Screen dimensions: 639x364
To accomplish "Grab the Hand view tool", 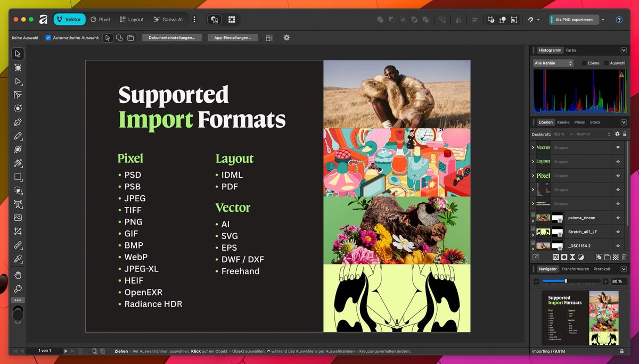I will coord(18,275).
